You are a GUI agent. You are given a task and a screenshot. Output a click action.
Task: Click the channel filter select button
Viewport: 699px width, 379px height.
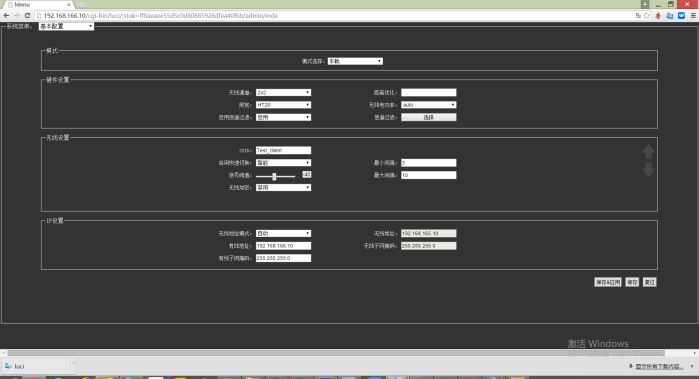[428, 117]
